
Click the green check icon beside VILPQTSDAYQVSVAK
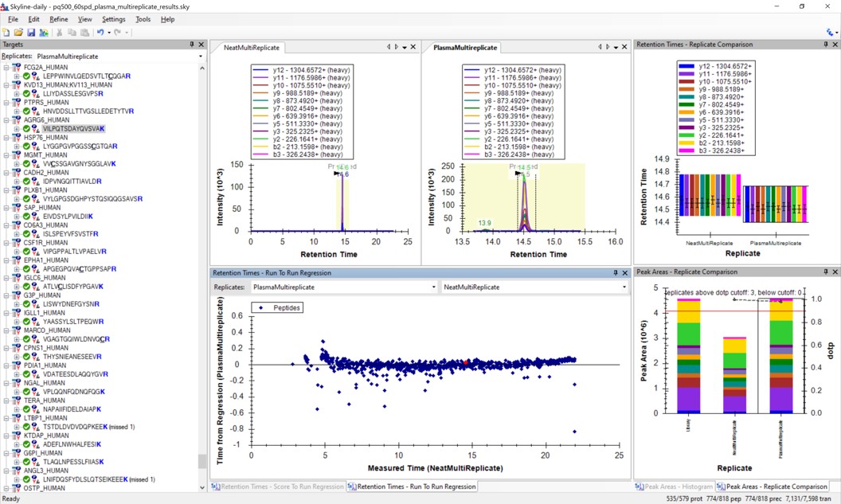point(26,129)
